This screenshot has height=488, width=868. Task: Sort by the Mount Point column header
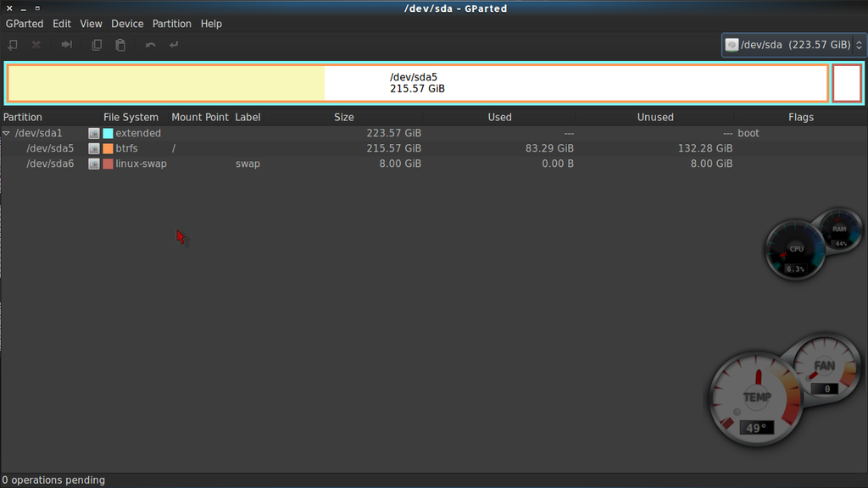coord(200,117)
